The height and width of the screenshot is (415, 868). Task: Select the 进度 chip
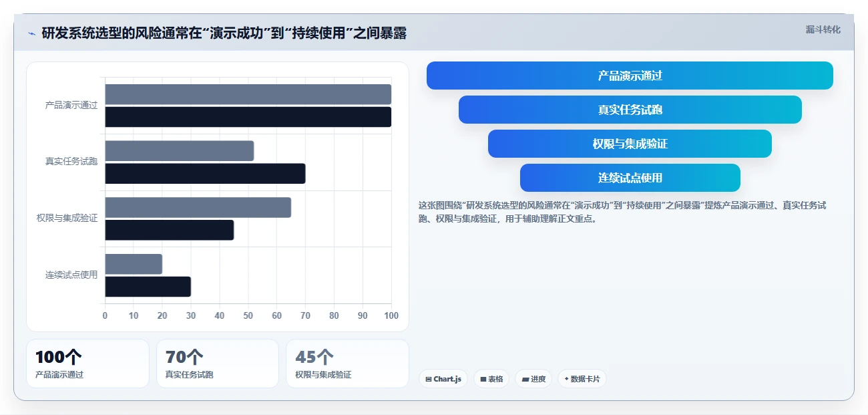pos(533,379)
